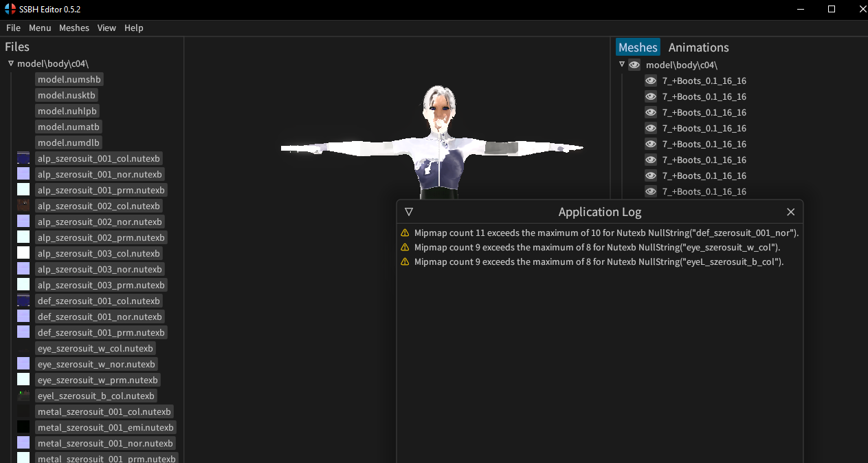
Task: Click the green thumbnail beside eyel_szerosuit_b_col.nutexb
Action: (x=23, y=395)
